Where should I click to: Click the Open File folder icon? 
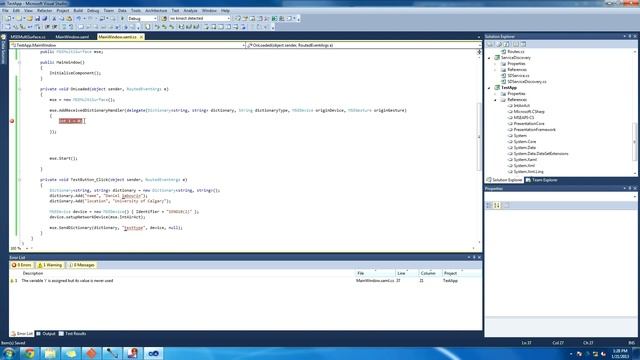click(29, 18)
